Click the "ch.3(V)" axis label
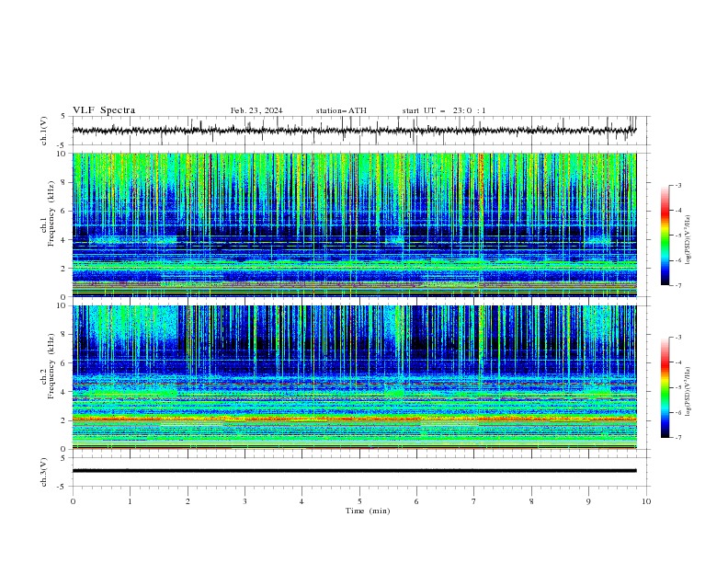Viewport: 728px width, 563px height. pos(44,472)
